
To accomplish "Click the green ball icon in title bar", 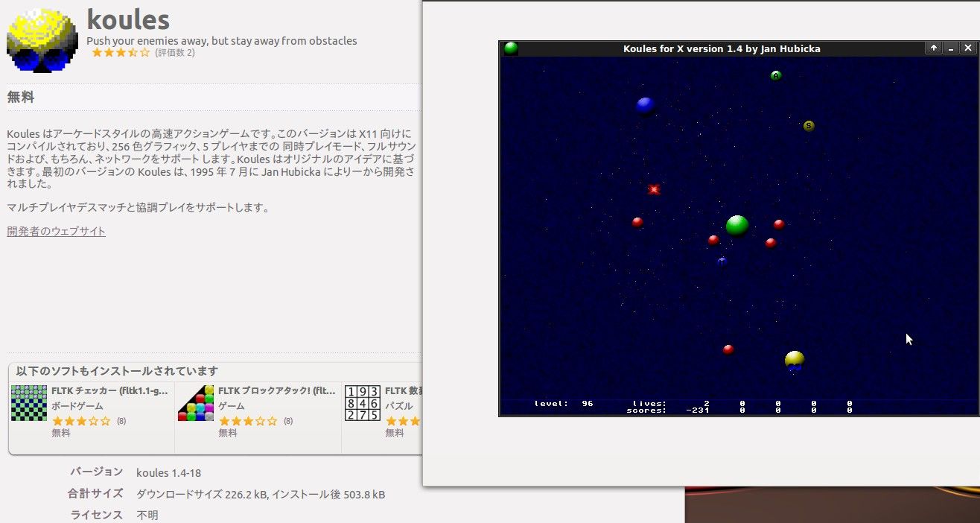I will (511, 48).
